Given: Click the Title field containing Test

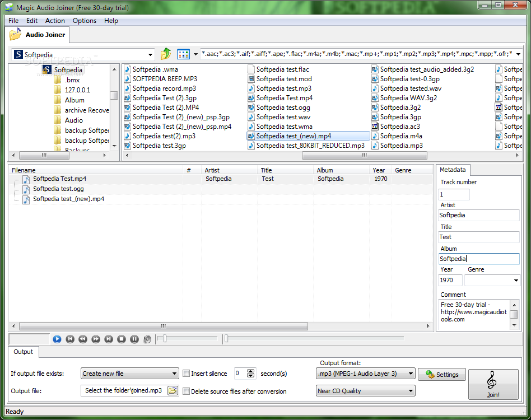Looking at the screenshot, I should (x=479, y=237).
